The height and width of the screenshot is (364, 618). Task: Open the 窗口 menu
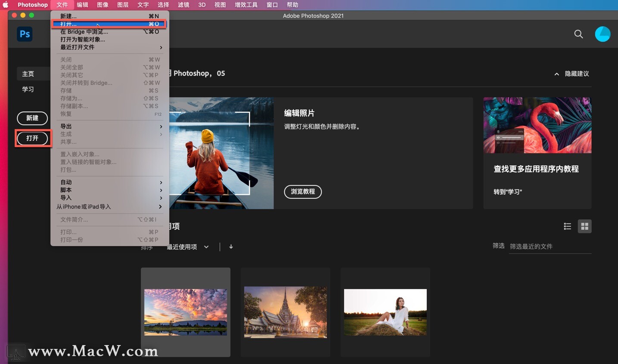pyautogui.click(x=272, y=5)
